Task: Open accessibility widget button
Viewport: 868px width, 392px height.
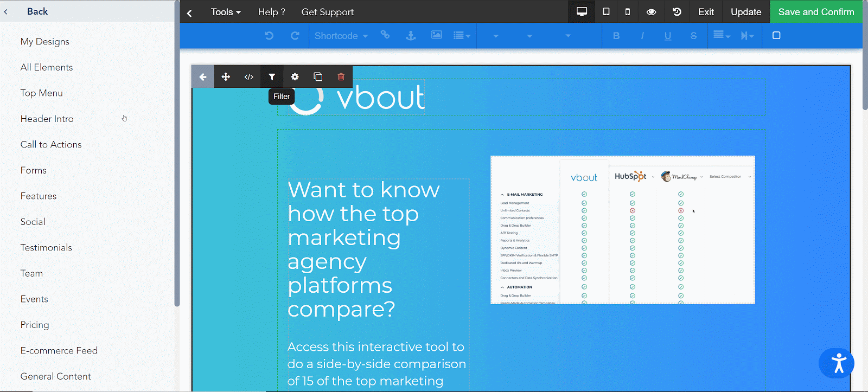Action: 837,363
